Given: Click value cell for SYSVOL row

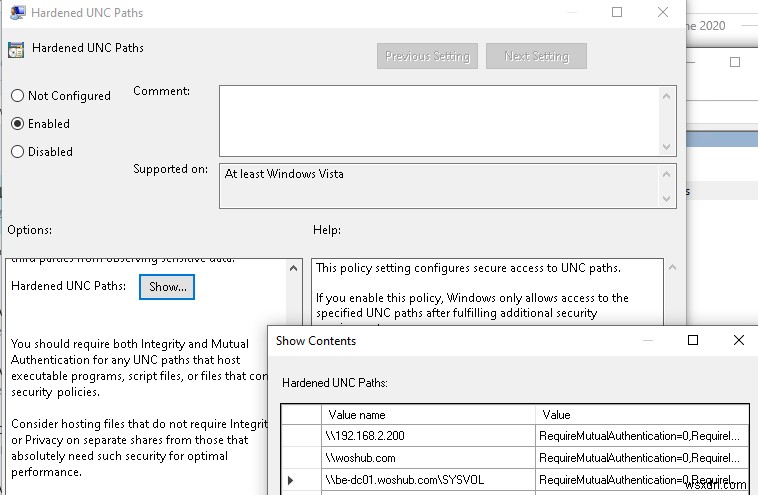Looking at the screenshot, I should (x=642, y=480).
